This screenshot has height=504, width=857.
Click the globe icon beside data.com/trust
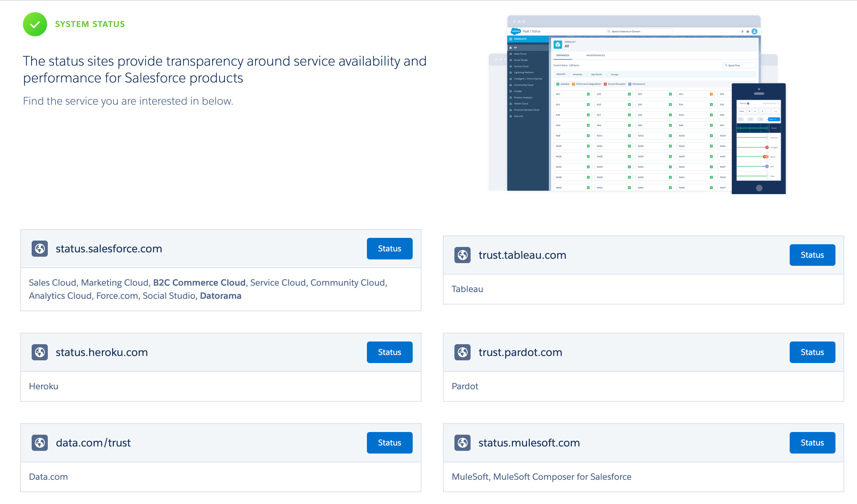point(40,443)
